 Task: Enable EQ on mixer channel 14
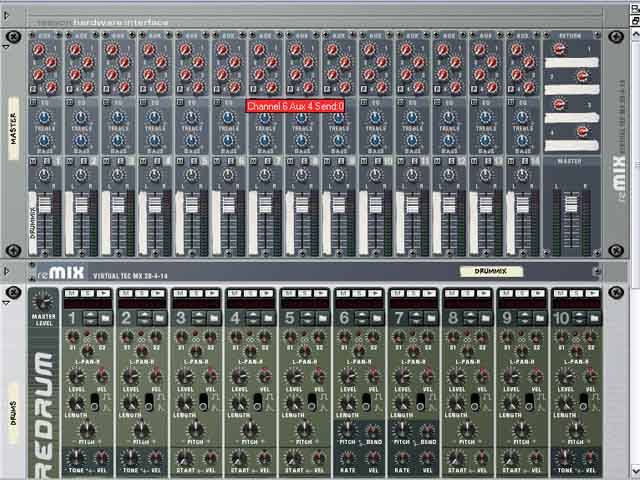511,102
